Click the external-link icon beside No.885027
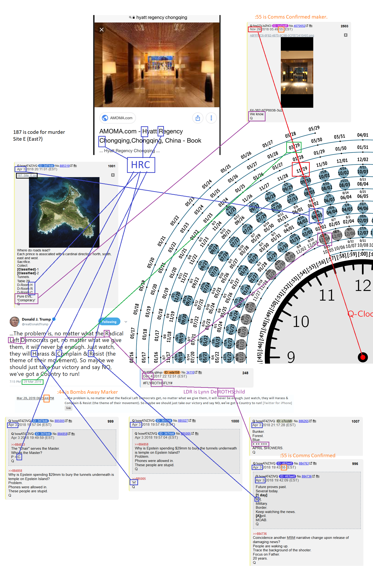 point(190,421)
